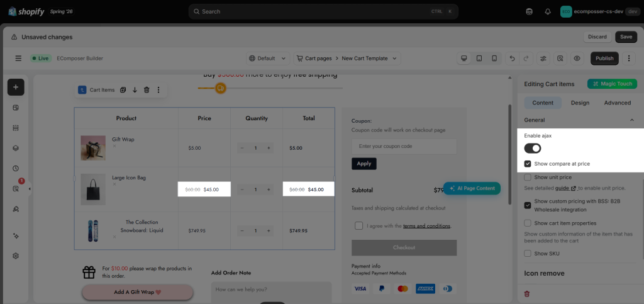Delete Cart Items element via trash icon
Screen dimensions: 644x304
147,90
